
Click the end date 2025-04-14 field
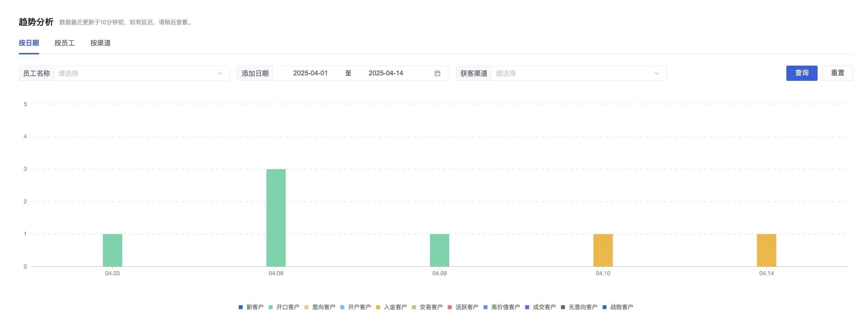point(386,73)
